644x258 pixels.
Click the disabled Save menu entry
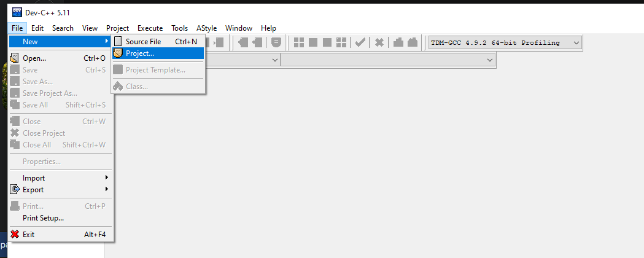click(60, 70)
